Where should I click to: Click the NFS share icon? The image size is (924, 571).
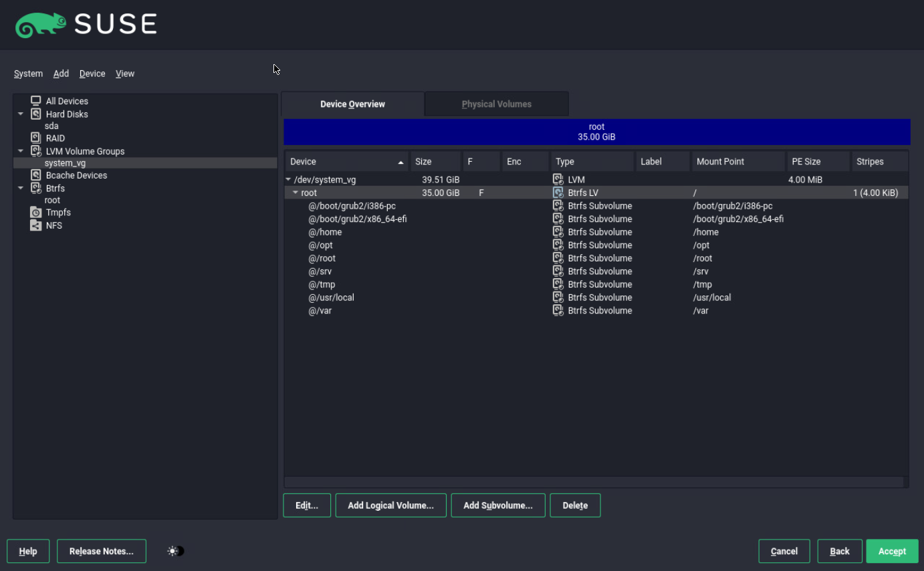(36, 225)
